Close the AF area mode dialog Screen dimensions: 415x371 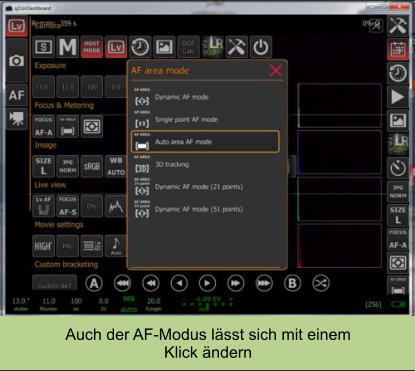click(x=276, y=71)
